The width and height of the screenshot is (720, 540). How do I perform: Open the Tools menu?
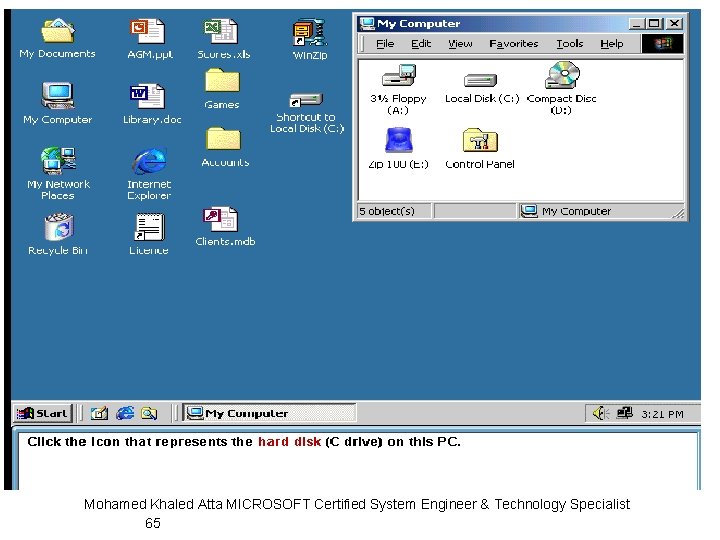569,44
